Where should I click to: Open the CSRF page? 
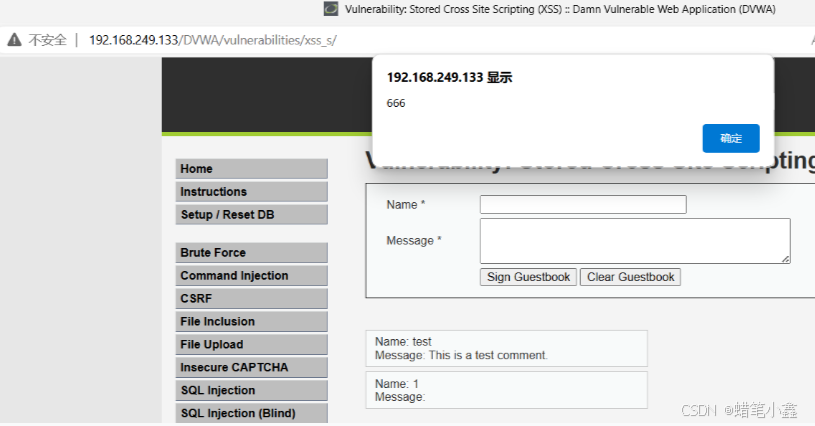252,298
